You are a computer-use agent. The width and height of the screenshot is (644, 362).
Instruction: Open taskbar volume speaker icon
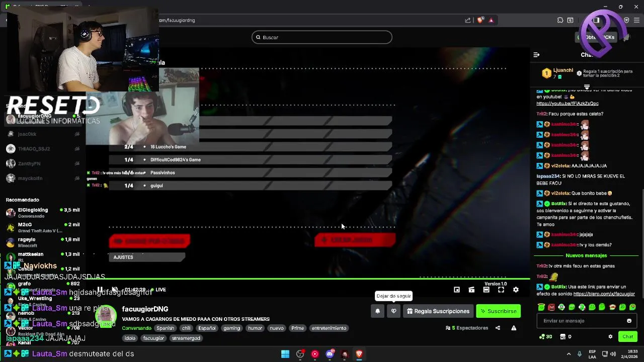[613, 354]
